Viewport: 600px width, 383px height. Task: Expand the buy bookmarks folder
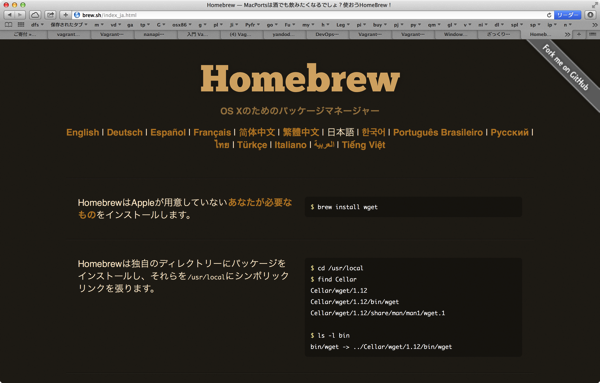click(x=380, y=24)
